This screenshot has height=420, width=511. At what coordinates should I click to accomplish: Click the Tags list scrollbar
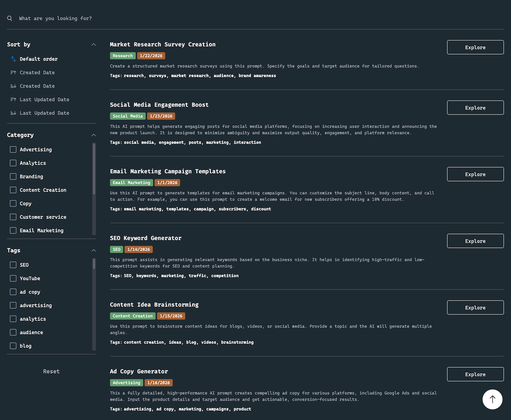click(94, 264)
